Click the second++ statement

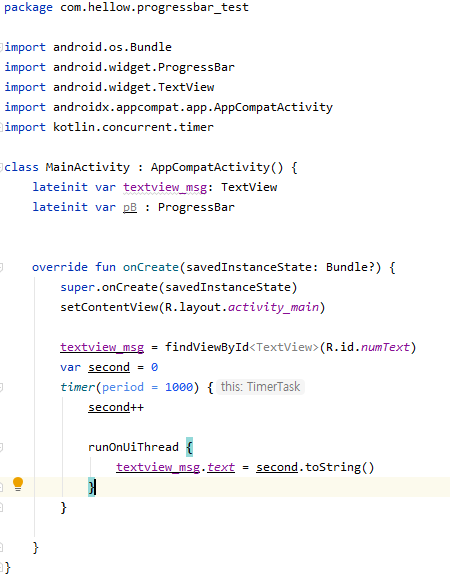tap(116, 407)
